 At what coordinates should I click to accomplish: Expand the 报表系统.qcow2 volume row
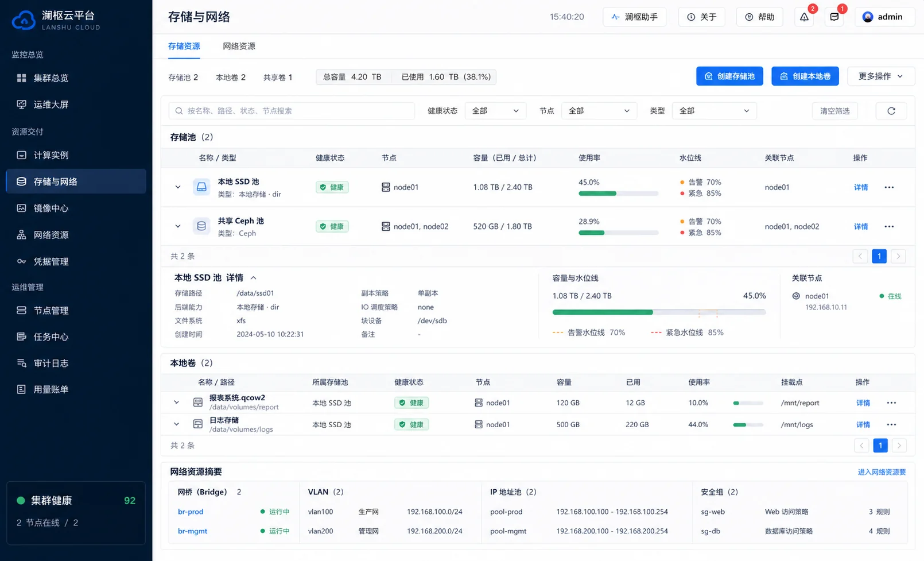tap(177, 403)
